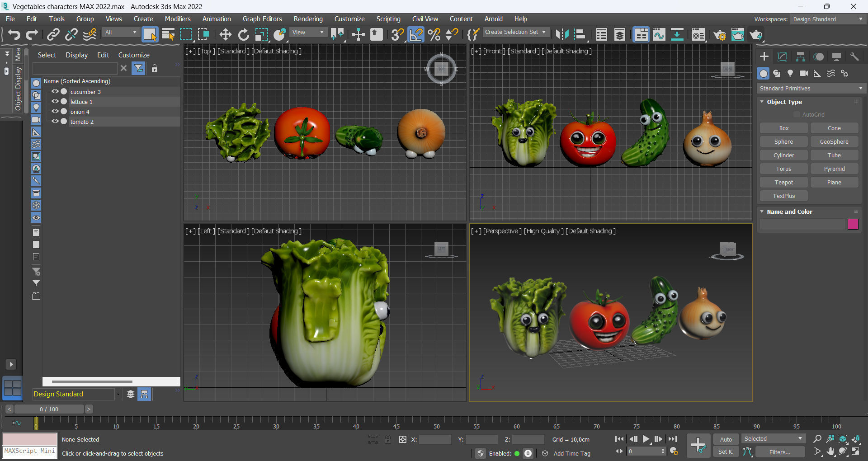
Task: Toggle Angle Snap in the toolbar
Action: pos(416,34)
